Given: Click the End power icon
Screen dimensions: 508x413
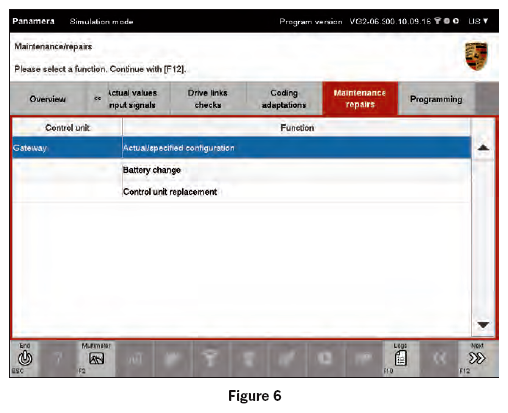Looking at the screenshot, I should click(25, 359).
